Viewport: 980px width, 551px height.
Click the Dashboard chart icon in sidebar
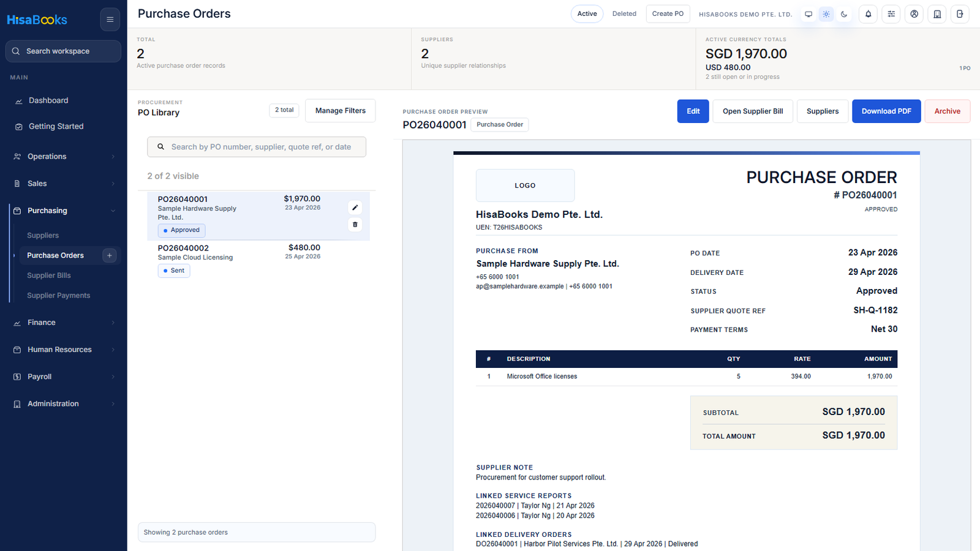[x=18, y=101]
